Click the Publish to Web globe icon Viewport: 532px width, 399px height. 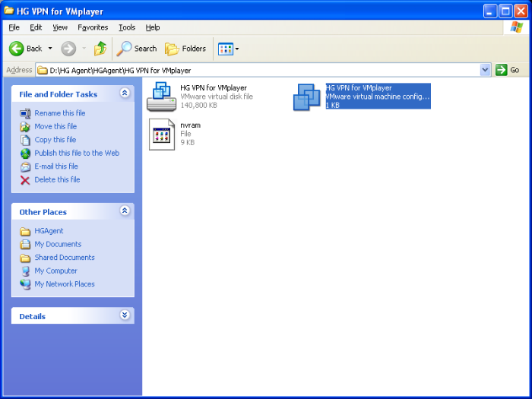click(x=25, y=154)
